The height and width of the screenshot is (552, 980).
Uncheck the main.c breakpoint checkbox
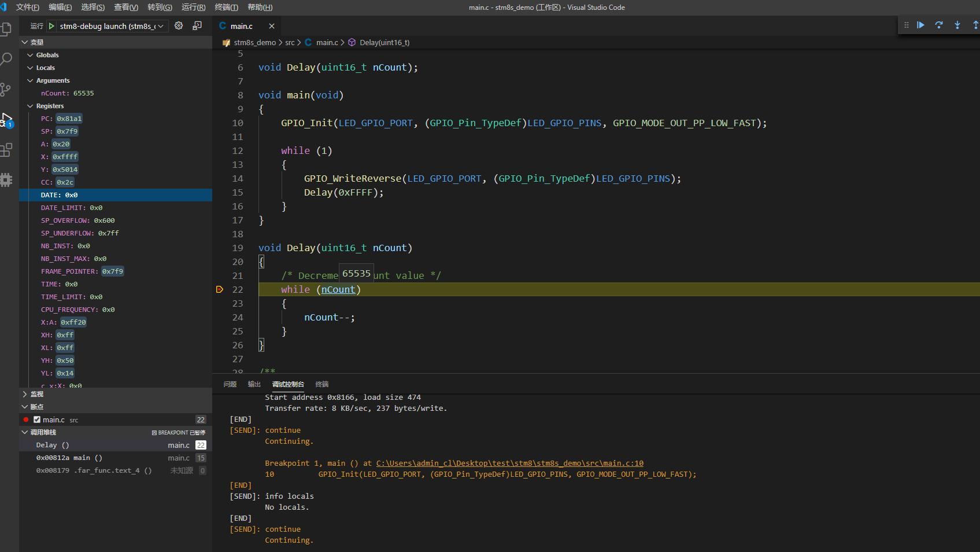click(37, 419)
